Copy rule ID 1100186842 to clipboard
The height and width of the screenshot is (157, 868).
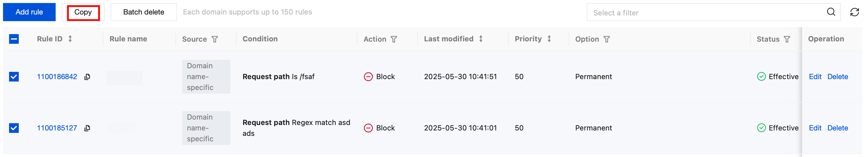[87, 77]
